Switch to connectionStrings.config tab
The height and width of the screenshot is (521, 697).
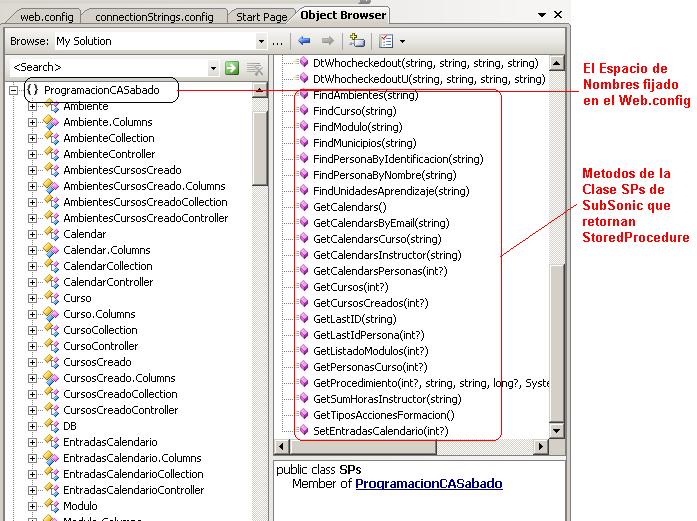pyautogui.click(x=154, y=17)
